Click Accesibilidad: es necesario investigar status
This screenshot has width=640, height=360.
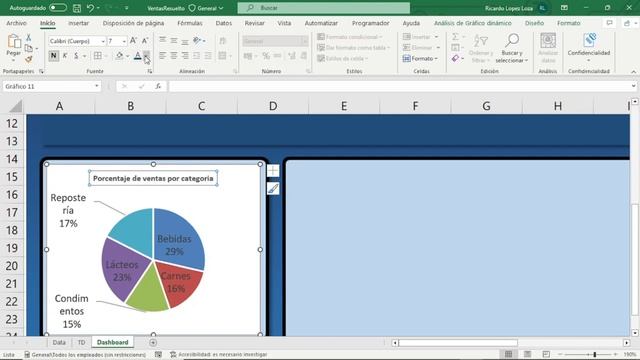pyautogui.click(x=219, y=354)
